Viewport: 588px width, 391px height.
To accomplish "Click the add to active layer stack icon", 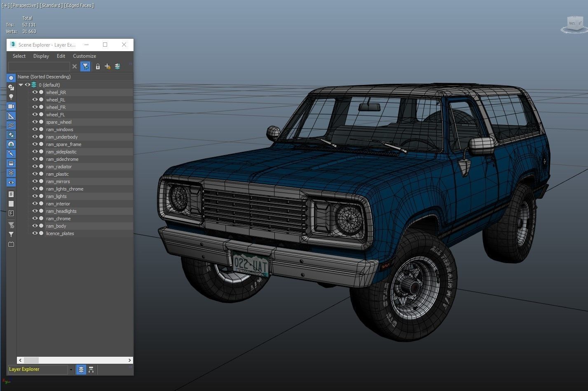I will 117,66.
